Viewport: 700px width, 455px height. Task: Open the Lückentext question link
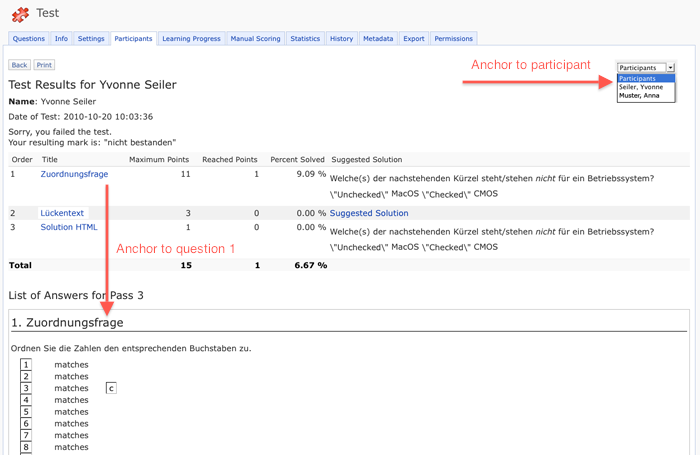[62, 213]
